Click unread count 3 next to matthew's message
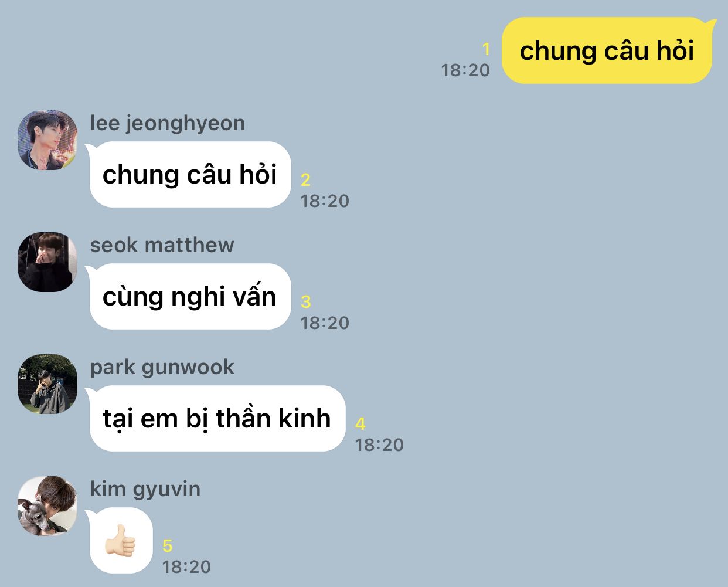The image size is (728, 587). [305, 301]
